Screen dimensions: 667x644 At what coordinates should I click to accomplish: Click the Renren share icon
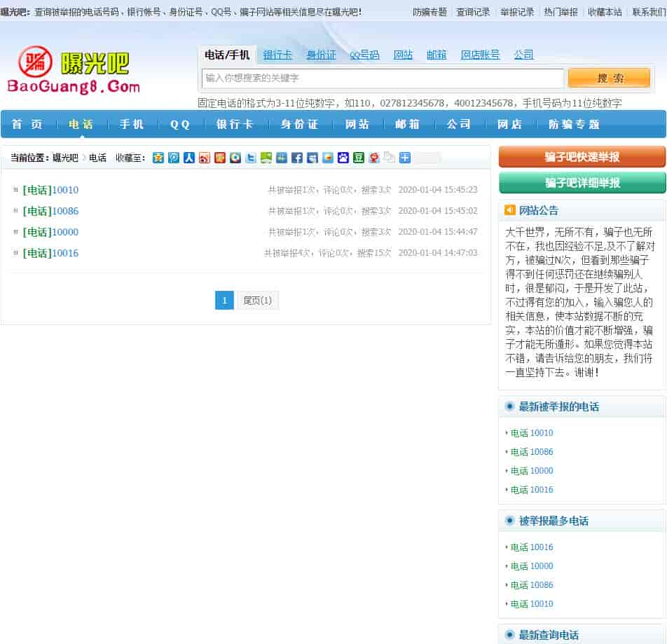click(189, 158)
